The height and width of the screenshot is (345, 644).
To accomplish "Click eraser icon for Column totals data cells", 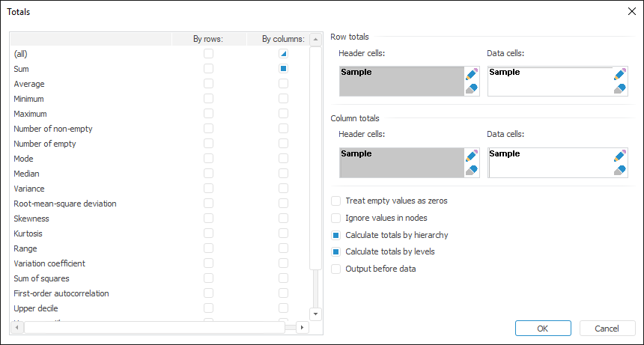I will click(x=619, y=170).
